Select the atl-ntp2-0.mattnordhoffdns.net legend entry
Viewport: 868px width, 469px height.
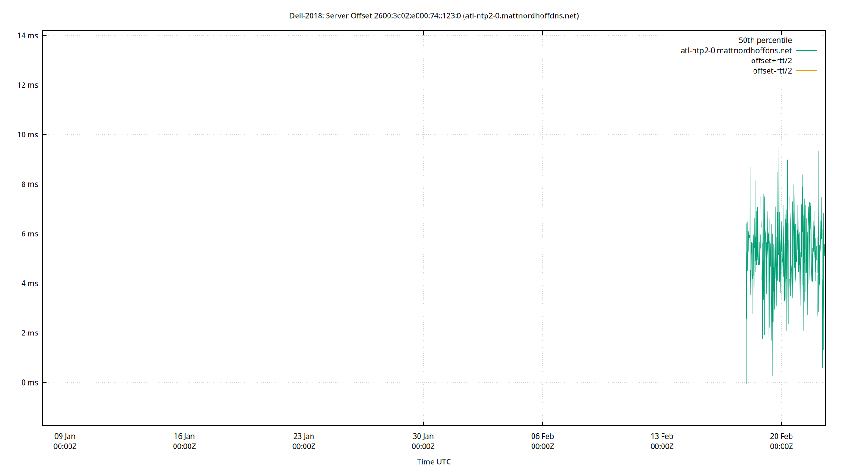736,50
